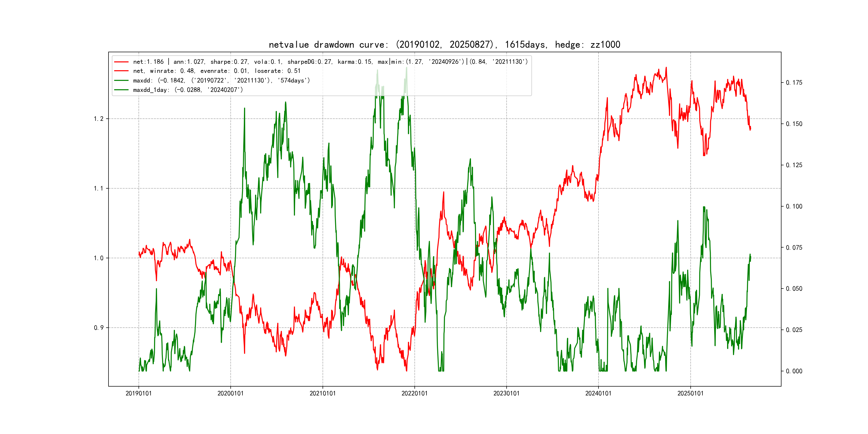The width and height of the screenshot is (868, 434).
Task: Click the 20220101 x-axis tick label
Action: point(414,394)
